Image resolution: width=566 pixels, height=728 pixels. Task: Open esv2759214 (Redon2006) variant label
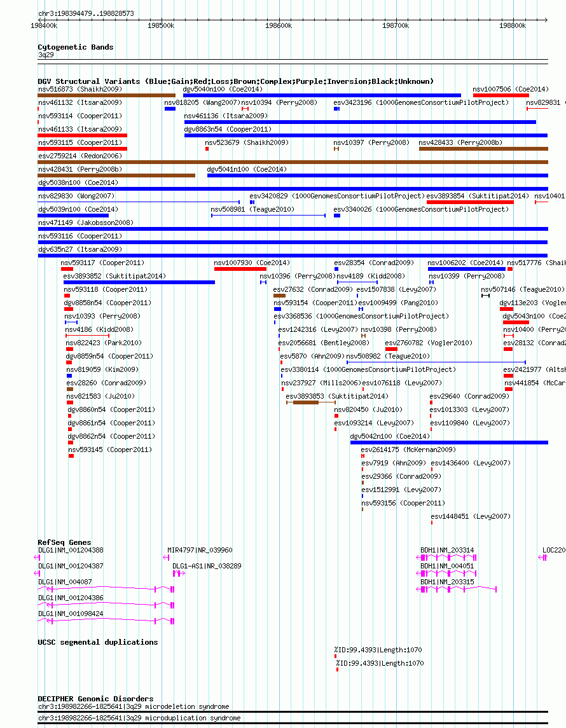(x=80, y=156)
